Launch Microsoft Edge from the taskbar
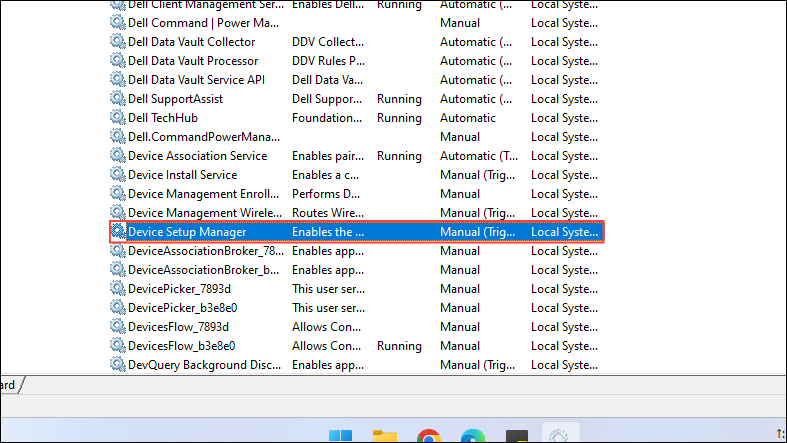The height and width of the screenshot is (443, 787). tap(472, 435)
